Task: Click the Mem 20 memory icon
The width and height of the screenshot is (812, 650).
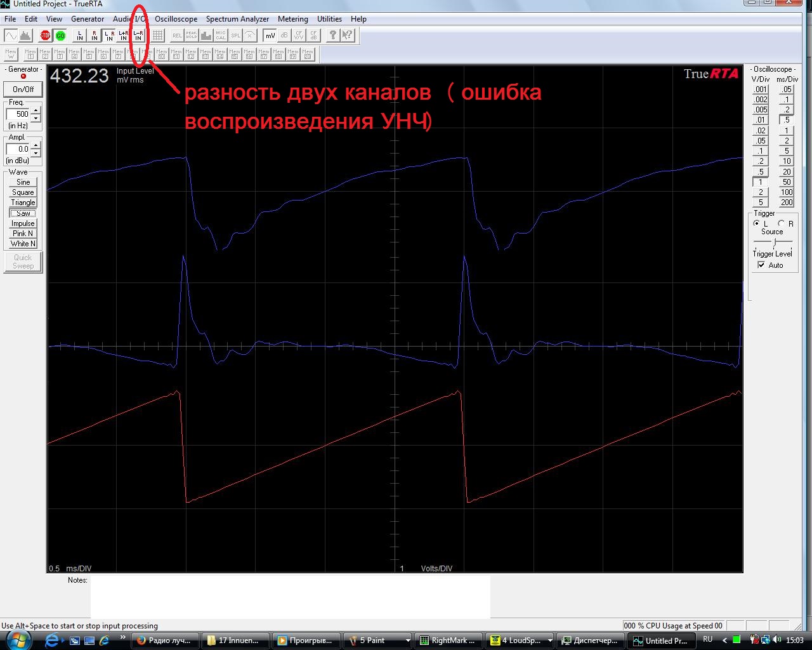Action: [x=308, y=55]
